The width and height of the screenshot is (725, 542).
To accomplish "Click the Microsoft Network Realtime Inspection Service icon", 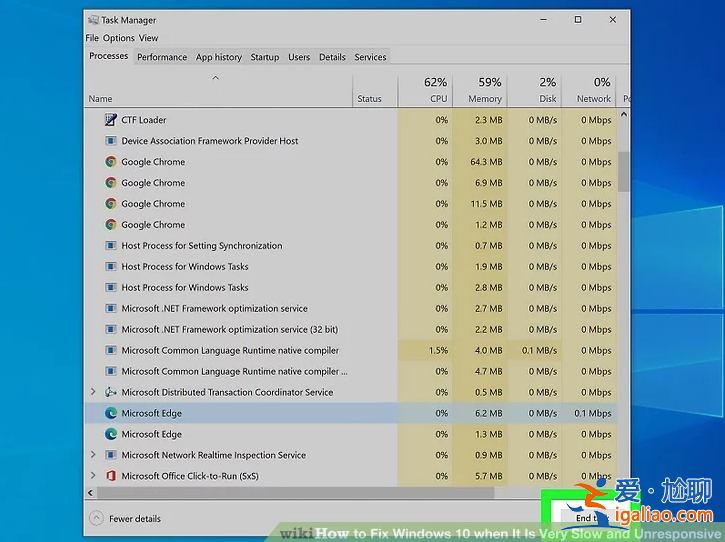I will tap(111, 455).
